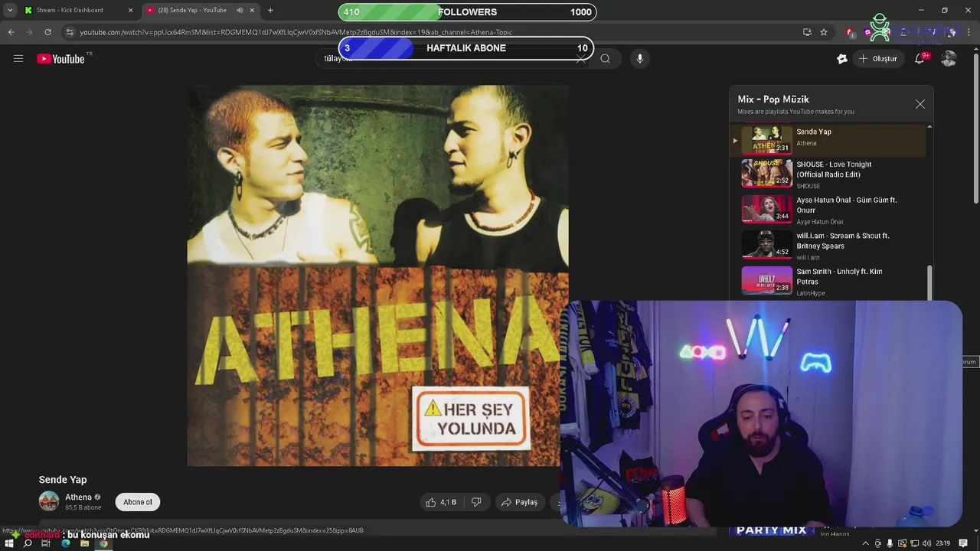
Task: Open Chrome from the taskbar
Action: click(103, 543)
